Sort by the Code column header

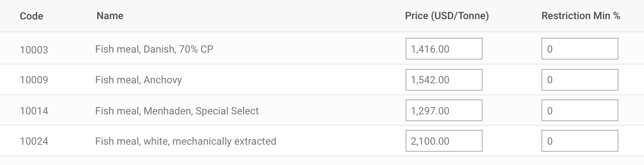click(x=31, y=16)
